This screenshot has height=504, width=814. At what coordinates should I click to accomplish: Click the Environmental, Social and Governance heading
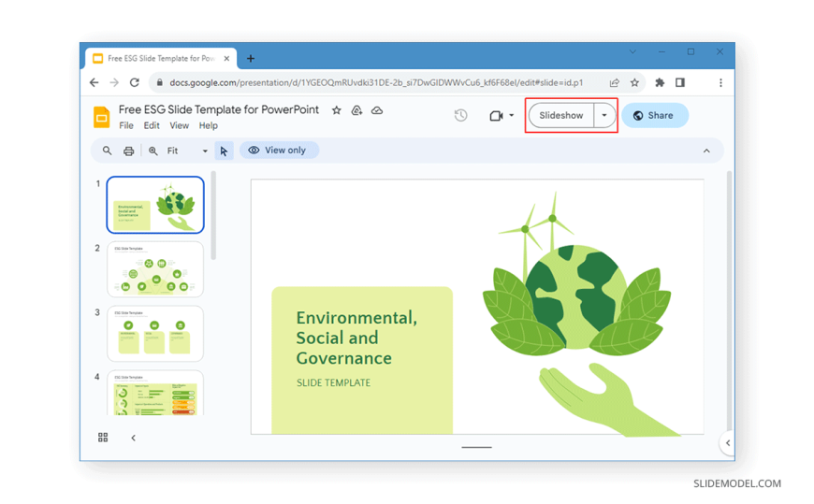356,338
